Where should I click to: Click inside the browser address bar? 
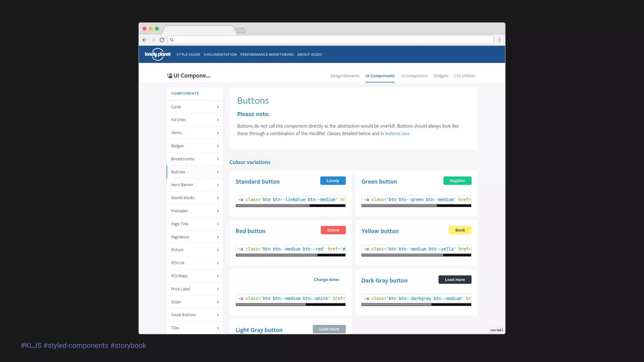pyautogui.click(x=331, y=40)
